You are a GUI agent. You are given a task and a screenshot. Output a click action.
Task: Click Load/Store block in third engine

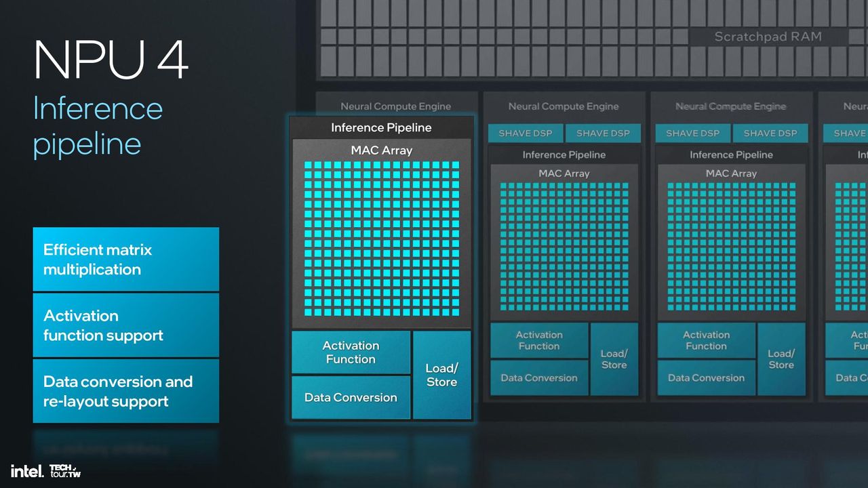[x=781, y=359]
